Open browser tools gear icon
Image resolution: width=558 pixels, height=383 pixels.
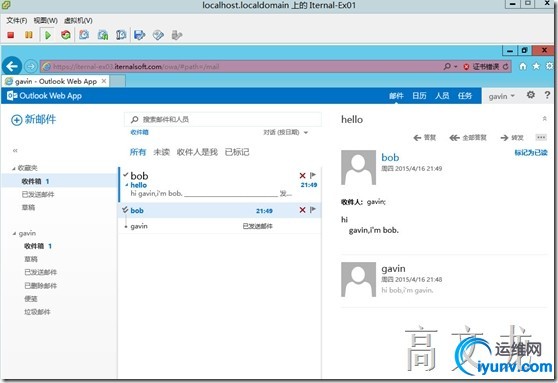pos(549,66)
